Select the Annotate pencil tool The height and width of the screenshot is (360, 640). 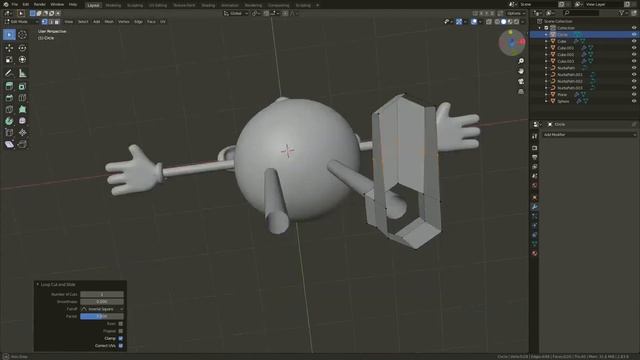[9, 73]
